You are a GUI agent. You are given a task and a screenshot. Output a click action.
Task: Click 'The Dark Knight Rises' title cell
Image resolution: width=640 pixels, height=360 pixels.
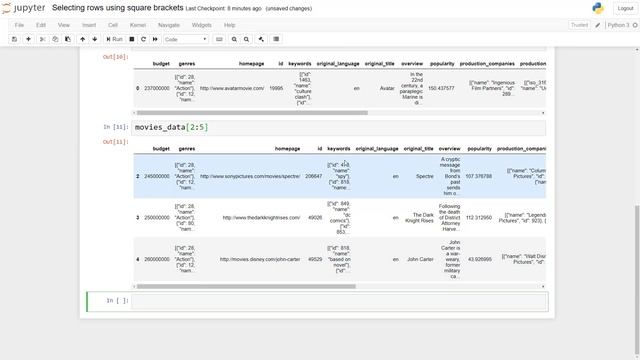click(x=419, y=218)
